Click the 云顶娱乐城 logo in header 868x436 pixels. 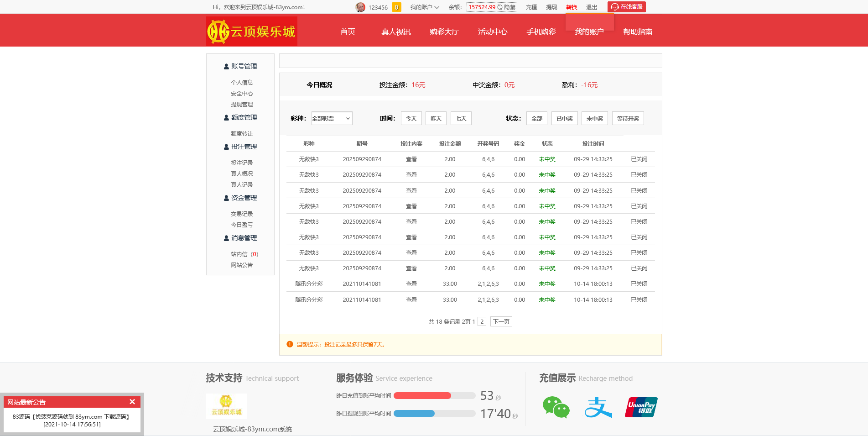252,31
